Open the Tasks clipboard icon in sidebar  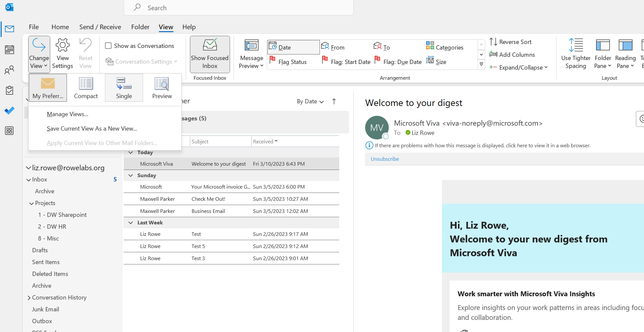(x=10, y=90)
